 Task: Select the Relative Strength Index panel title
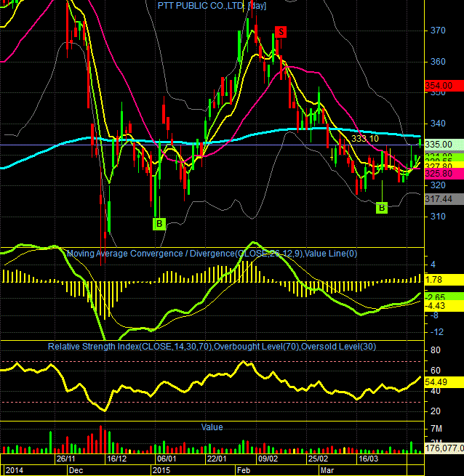pyautogui.click(x=212, y=347)
